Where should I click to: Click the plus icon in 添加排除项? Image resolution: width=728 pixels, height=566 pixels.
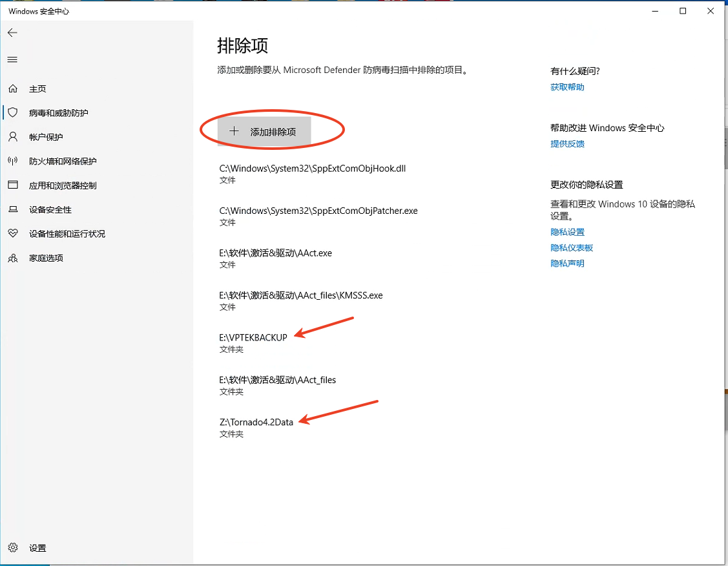click(x=234, y=131)
